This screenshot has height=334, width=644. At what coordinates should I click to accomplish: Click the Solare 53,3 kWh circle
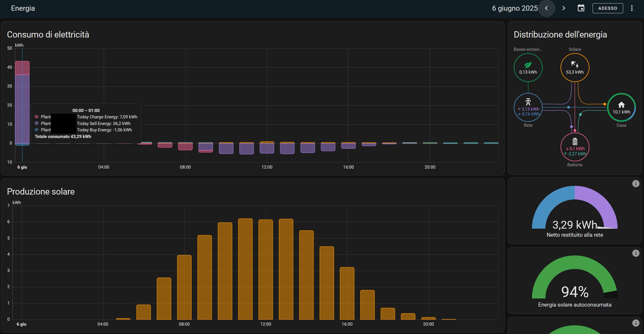coord(575,68)
